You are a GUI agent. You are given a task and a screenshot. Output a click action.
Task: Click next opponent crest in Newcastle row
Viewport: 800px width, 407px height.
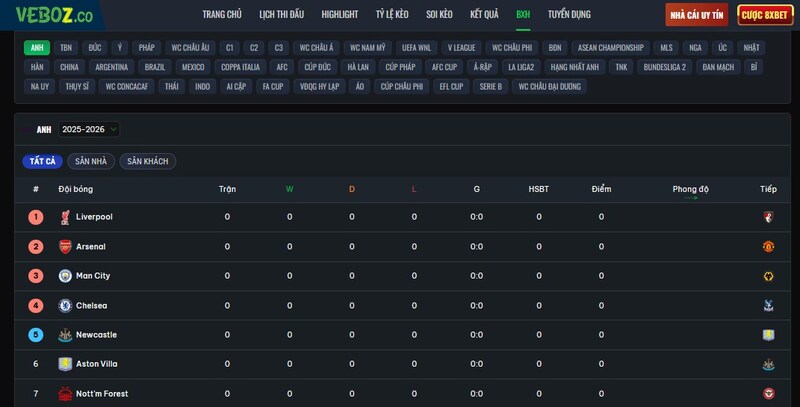(768, 335)
